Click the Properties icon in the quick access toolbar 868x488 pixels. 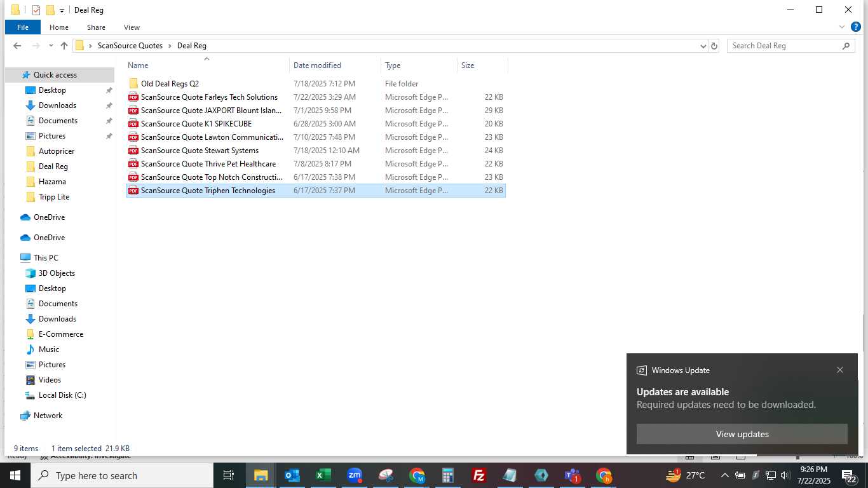tap(36, 10)
